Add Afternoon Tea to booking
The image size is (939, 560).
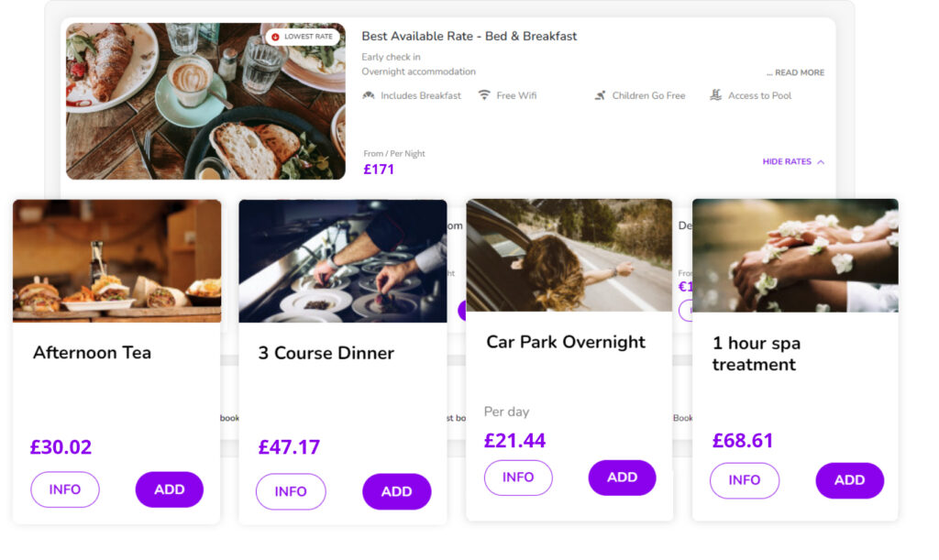point(170,489)
